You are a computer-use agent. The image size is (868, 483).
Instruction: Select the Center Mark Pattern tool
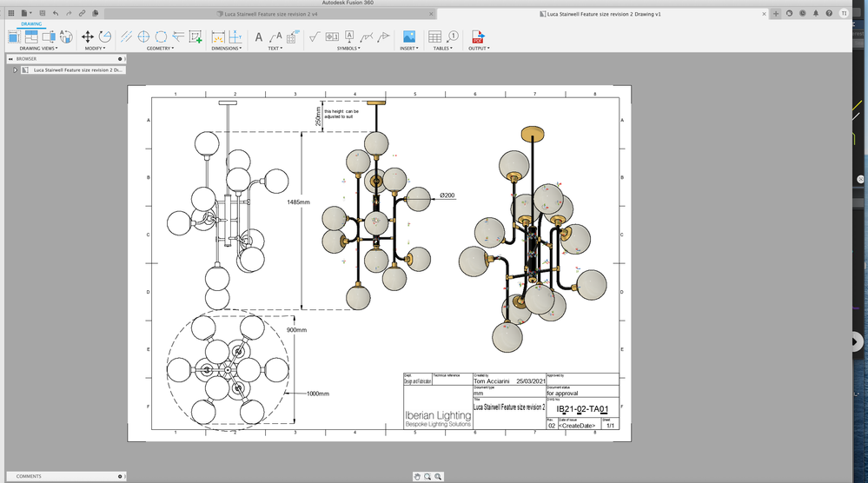coord(161,36)
